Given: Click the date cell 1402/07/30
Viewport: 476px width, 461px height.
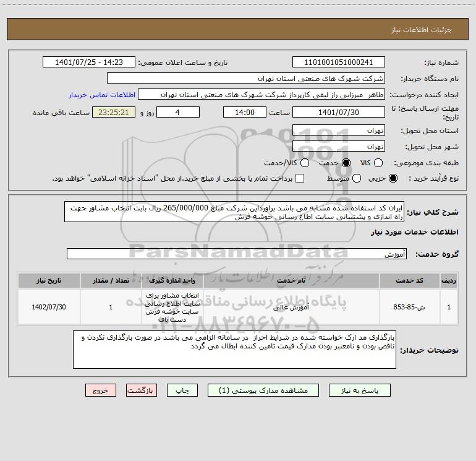Looking at the screenshot, I should tap(49, 308).
